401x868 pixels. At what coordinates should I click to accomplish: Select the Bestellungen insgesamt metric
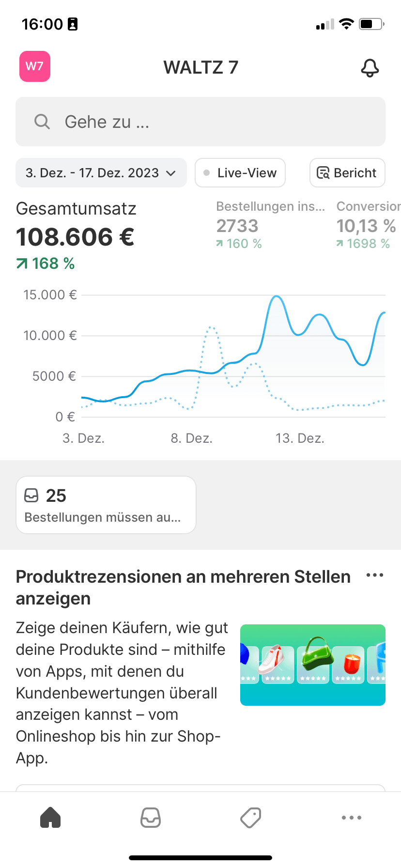point(270,225)
